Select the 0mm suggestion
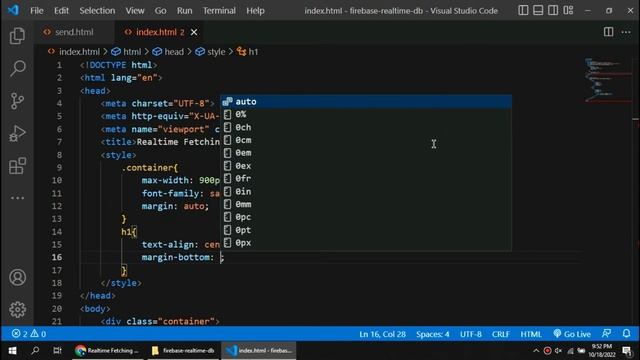Image resolution: width=640 pixels, height=360 pixels. pyautogui.click(x=366, y=204)
